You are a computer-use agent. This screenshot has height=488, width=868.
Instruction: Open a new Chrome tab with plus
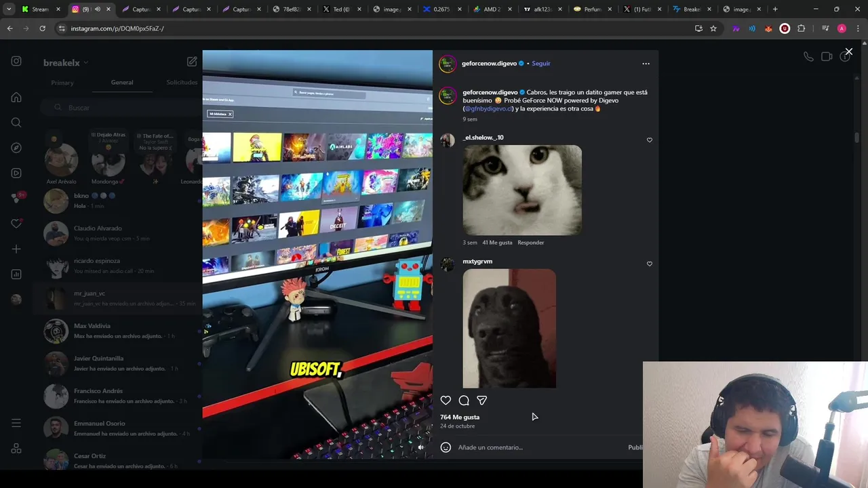click(775, 9)
